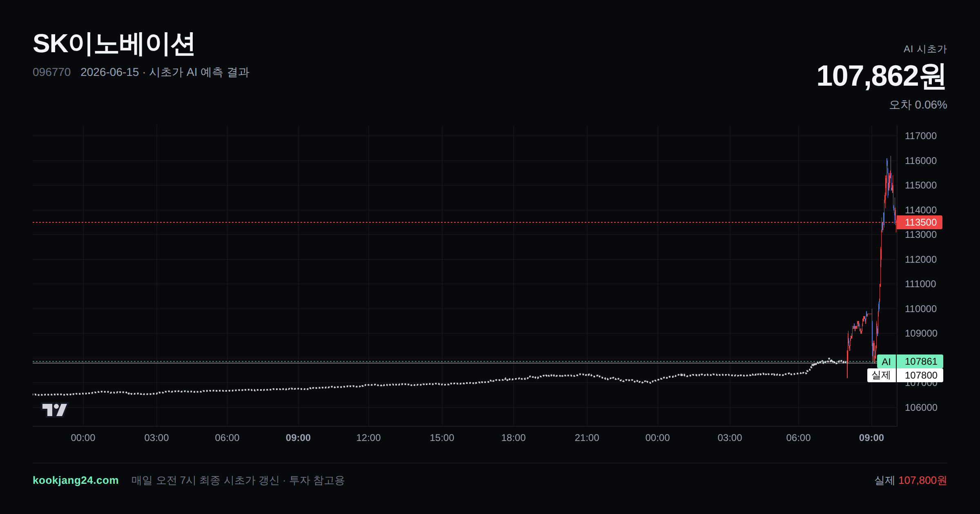Click the TradingView logo icon

pos(55,410)
